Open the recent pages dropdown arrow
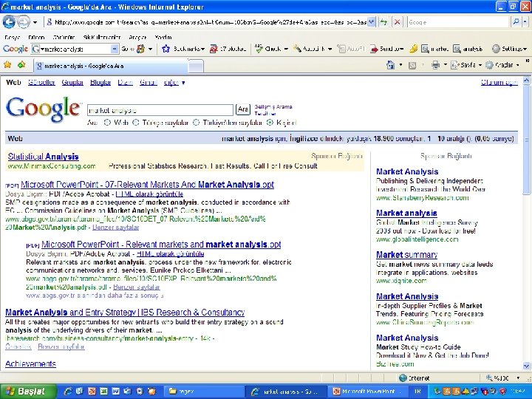Image resolution: width=532 pixels, height=399 pixels. (35, 22)
